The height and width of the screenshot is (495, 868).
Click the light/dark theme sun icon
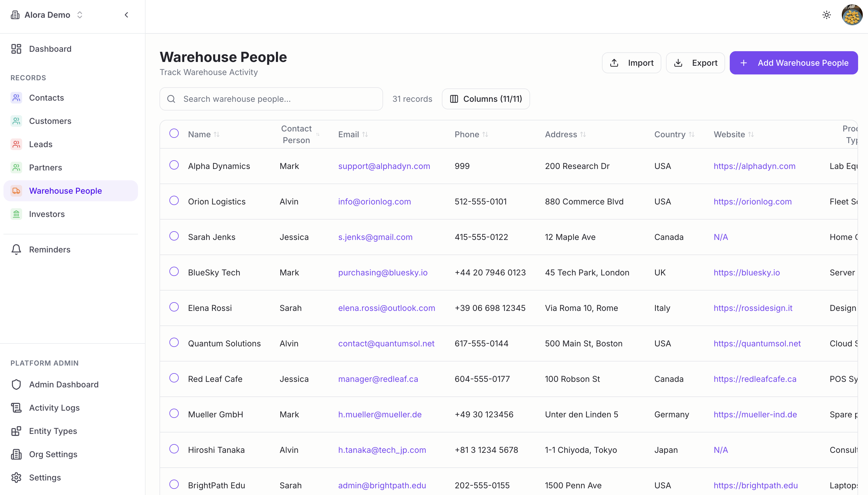pyautogui.click(x=826, y=15)
